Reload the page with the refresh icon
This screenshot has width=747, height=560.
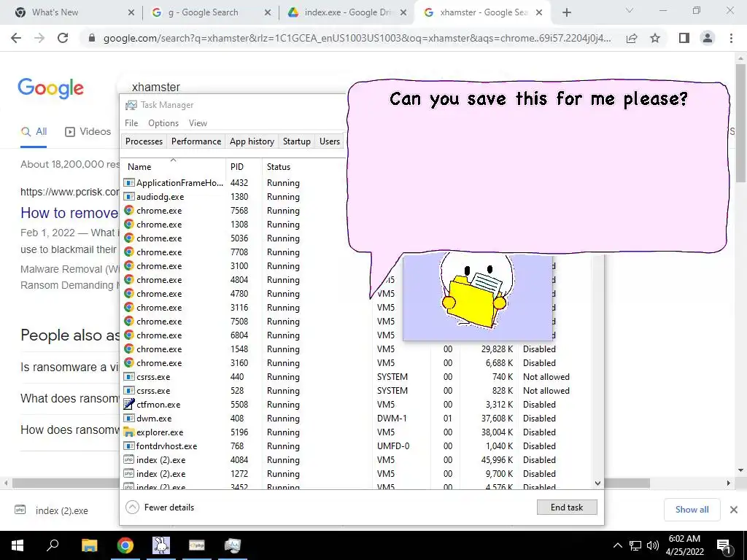(x=63, y=38)
